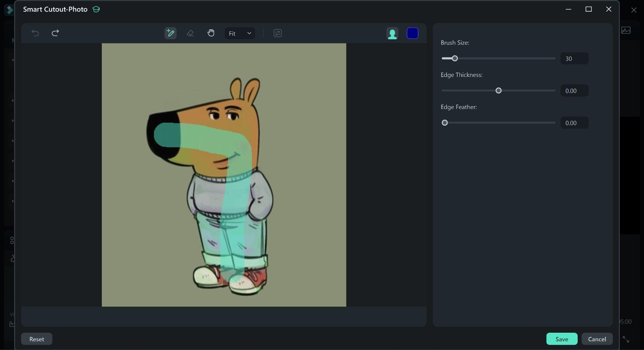Viewport: 644px width, 350px height.
Task: Click the Edge Feather slider handle
Action: coord(445,123)
